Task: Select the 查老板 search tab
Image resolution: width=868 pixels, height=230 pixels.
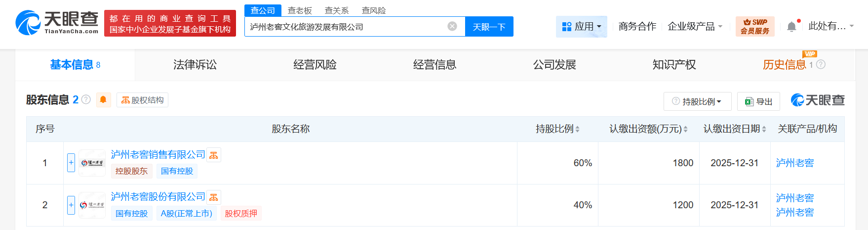Action: click(x=300, y=10)
